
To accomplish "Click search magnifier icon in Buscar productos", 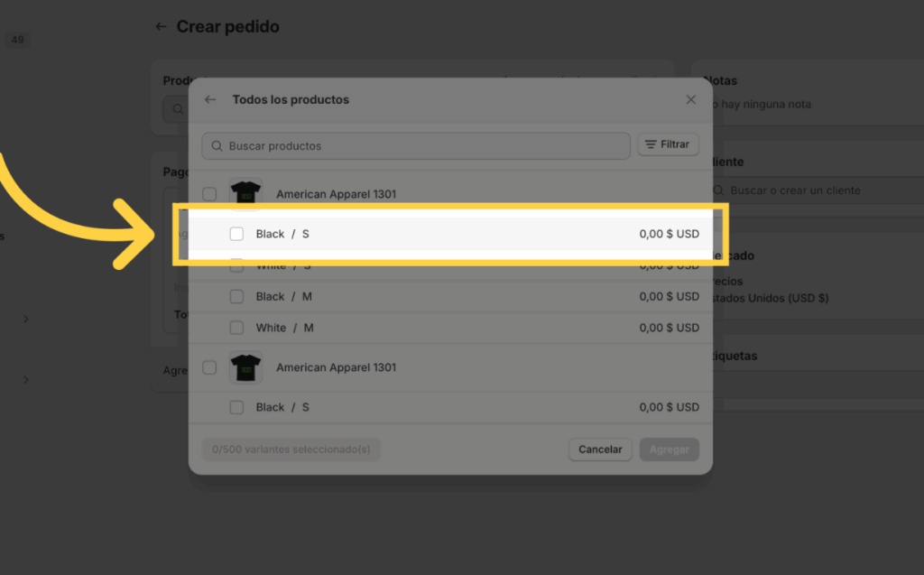I will (x=217, y=146).
